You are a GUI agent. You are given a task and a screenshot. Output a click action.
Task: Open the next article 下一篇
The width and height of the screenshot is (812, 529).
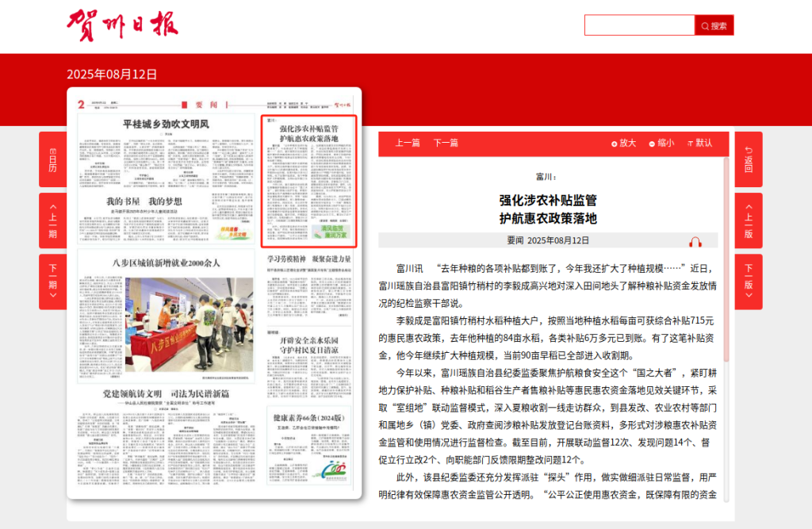pos(446,143)
